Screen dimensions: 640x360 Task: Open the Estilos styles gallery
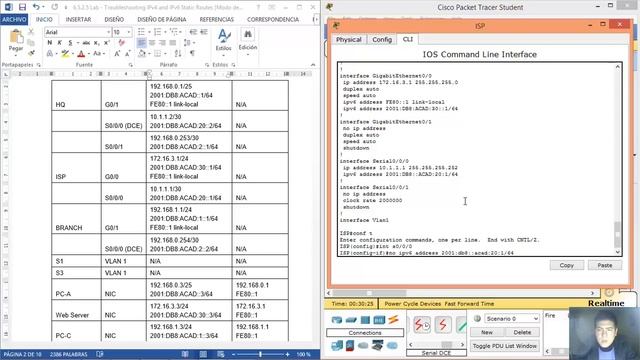(224, 42)
